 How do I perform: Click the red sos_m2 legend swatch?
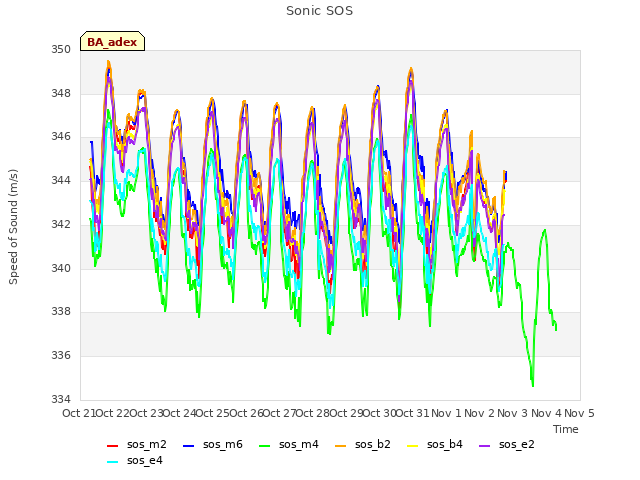pos(112,446)
